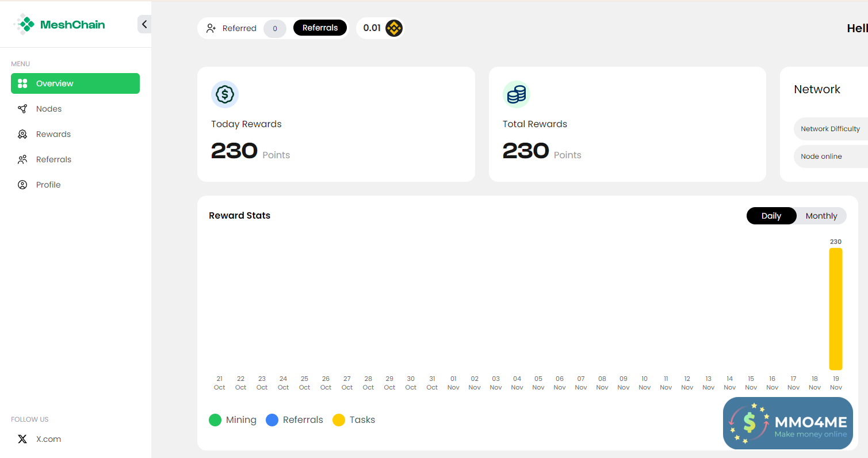This screenshot has width=868, height=458.
Task: Collapse the sidebar with the chevron button
Action: coord(144,24)
